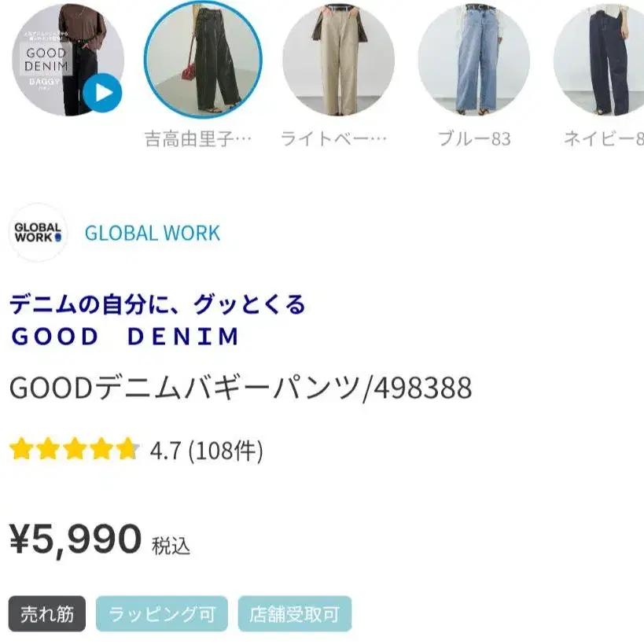Open the 4.7 (108件) review count

point(207,451)
